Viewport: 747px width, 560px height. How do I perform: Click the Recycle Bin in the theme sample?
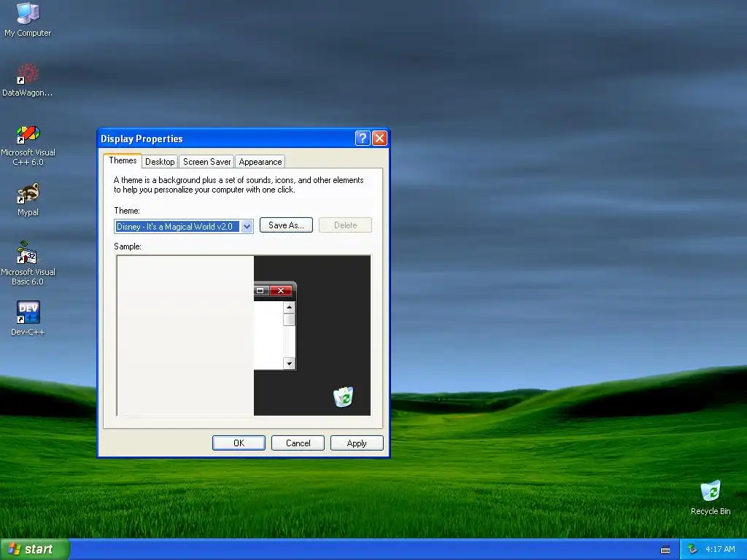pyautogui.click(x=343, y=396)
